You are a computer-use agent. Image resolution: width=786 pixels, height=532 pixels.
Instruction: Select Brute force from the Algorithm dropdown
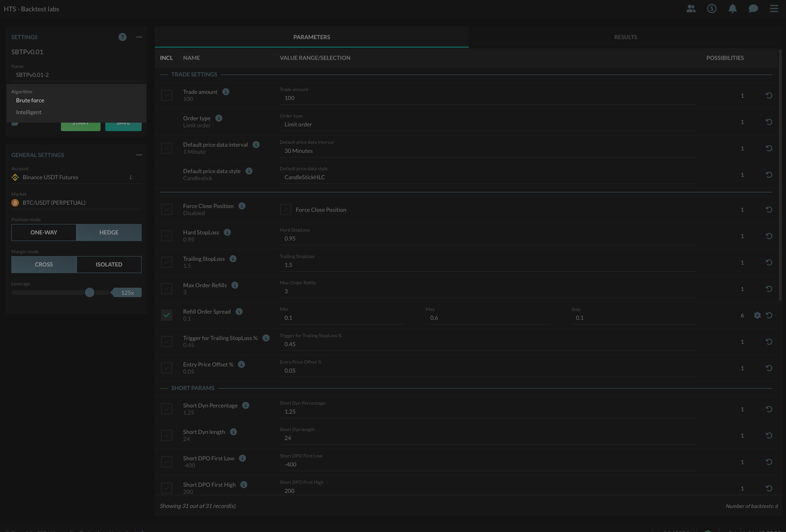click(30, 100)
